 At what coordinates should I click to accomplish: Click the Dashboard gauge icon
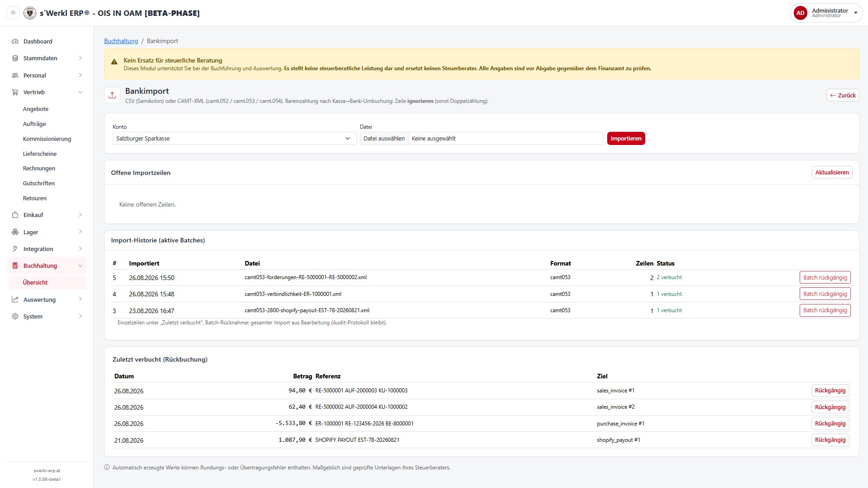[15, 41]
